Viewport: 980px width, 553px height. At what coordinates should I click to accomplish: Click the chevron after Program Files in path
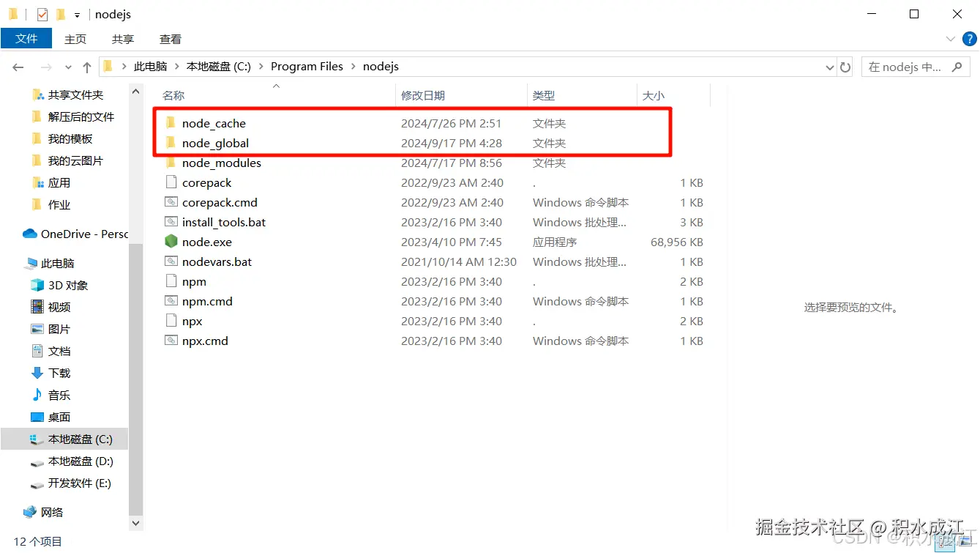pos(354,67)
